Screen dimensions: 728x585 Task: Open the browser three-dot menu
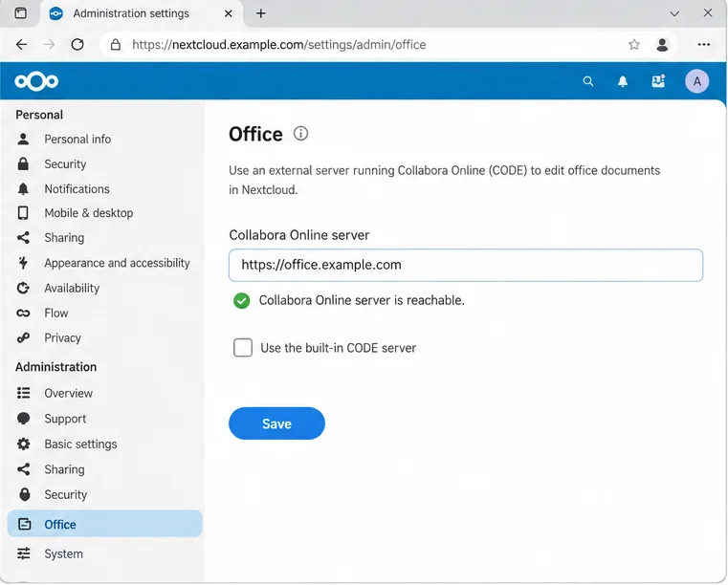click(703, 45)
